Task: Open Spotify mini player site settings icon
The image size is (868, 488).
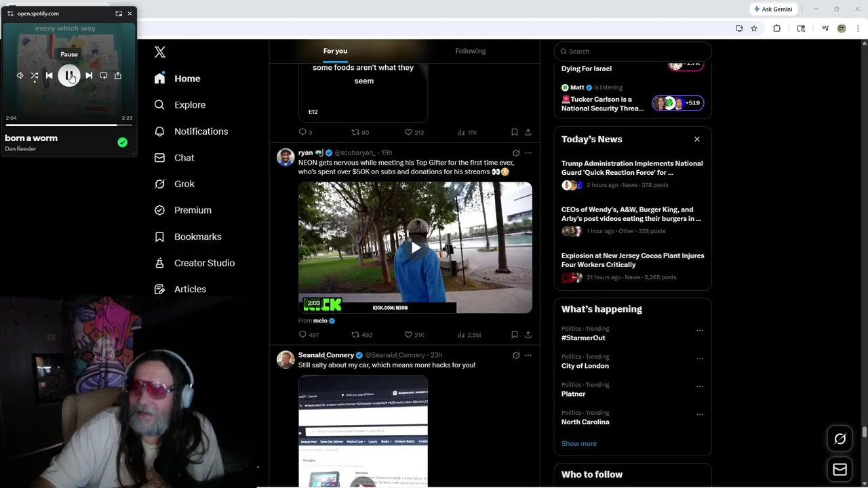Action: pos(10,14)
